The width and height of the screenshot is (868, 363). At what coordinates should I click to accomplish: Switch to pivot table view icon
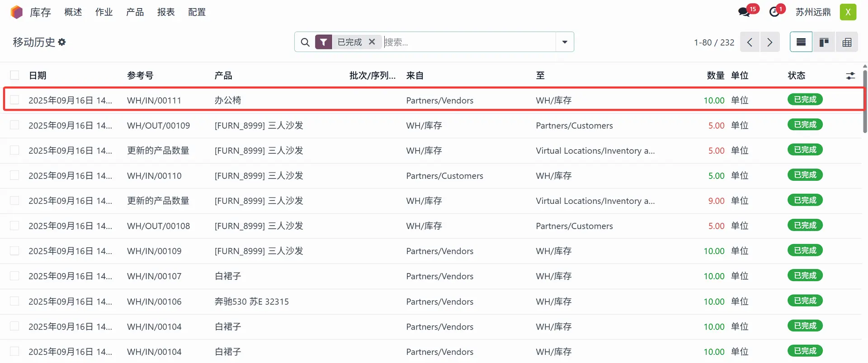tap(847, 42)
